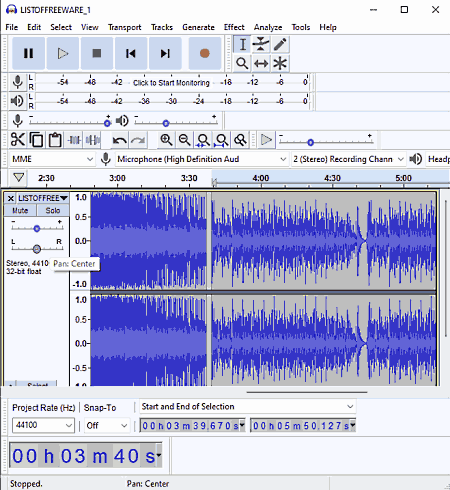This screenshot has width=450, height=490.
Task: Click the Play-at-speed green arrow
Action: coord(266,140)
